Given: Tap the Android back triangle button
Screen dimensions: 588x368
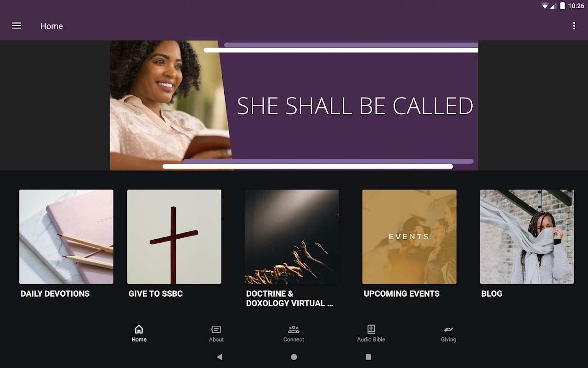Looking at the screenshot, I should (x=220, y=357).
